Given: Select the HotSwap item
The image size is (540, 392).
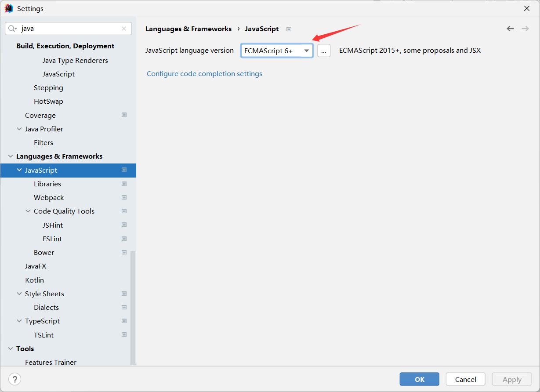Looking at the screenshot, I should click(48, 101).
